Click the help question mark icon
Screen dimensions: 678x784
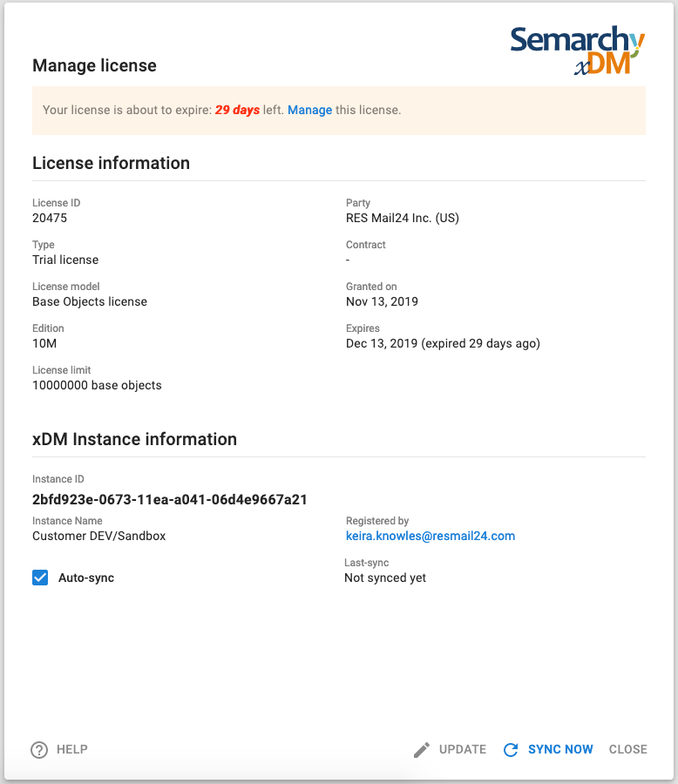pyautogui.click(x=39, y=749)
